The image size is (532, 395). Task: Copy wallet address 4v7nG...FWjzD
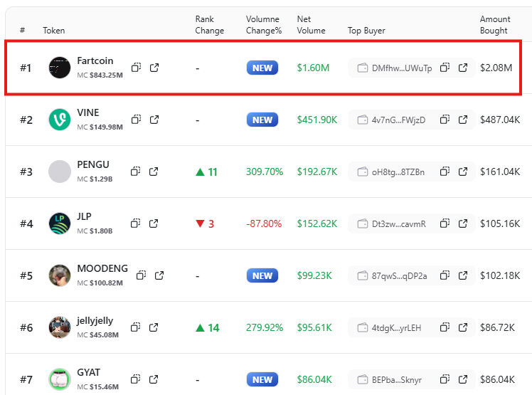(445, 120)
